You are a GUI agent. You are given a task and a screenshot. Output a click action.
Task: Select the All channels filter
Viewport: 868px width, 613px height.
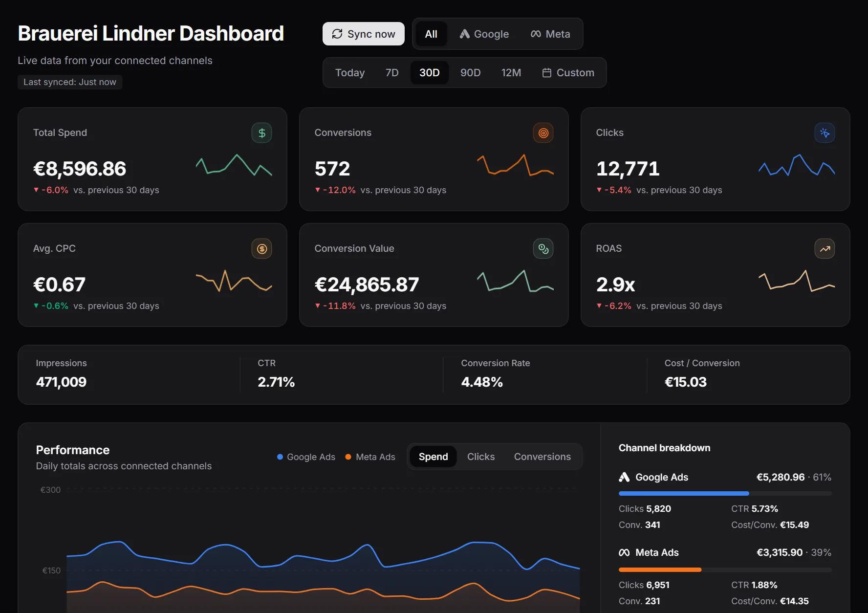pyautogui.click(x=431, y=34)
